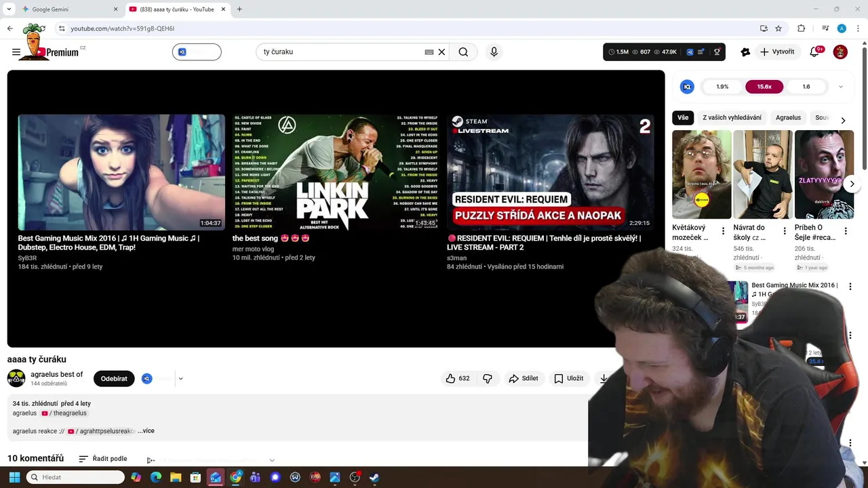This screenshot has width=868, height=488.
Task: Submit search with the magnifier button
Action: pyautogui.click(x=463, y=52)
